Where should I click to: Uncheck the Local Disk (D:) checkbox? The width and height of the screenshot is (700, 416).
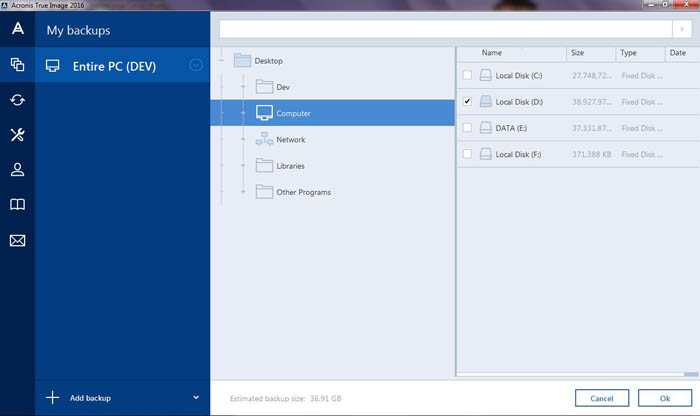coord(467,101)
